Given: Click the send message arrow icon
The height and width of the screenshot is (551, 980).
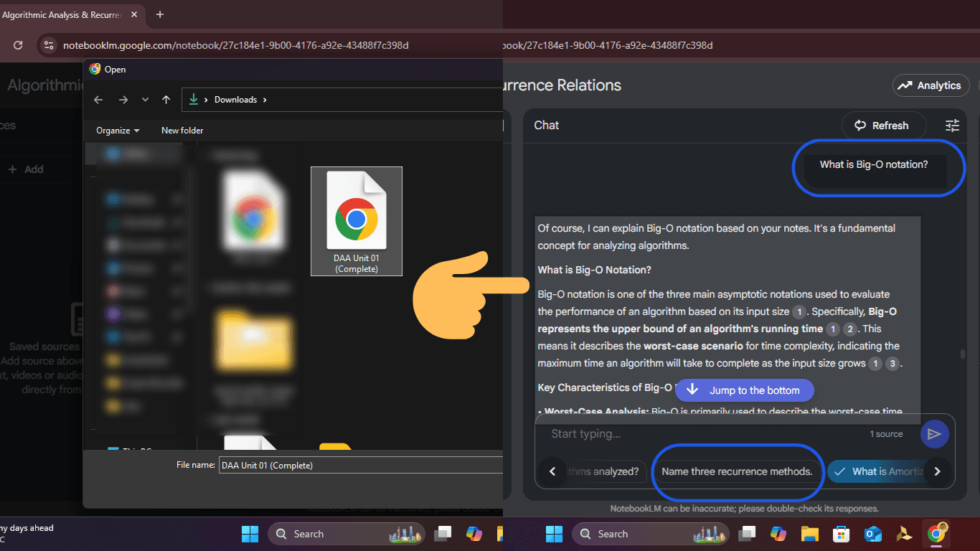Looking at the screenshot, I should point(934,434).
